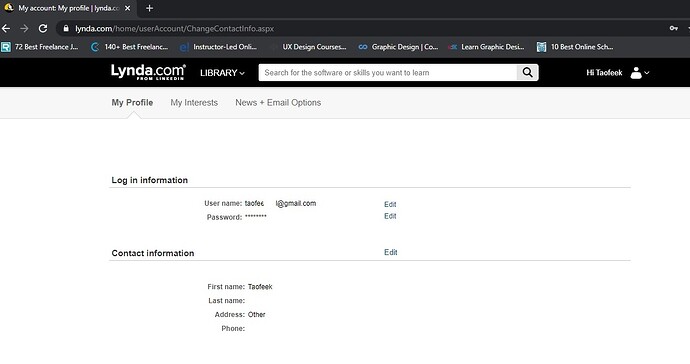The height and width of the screenshot is (364, 690).
Task: Open the 'UX Design Courses...' bookmark
Action: (309, 47)
